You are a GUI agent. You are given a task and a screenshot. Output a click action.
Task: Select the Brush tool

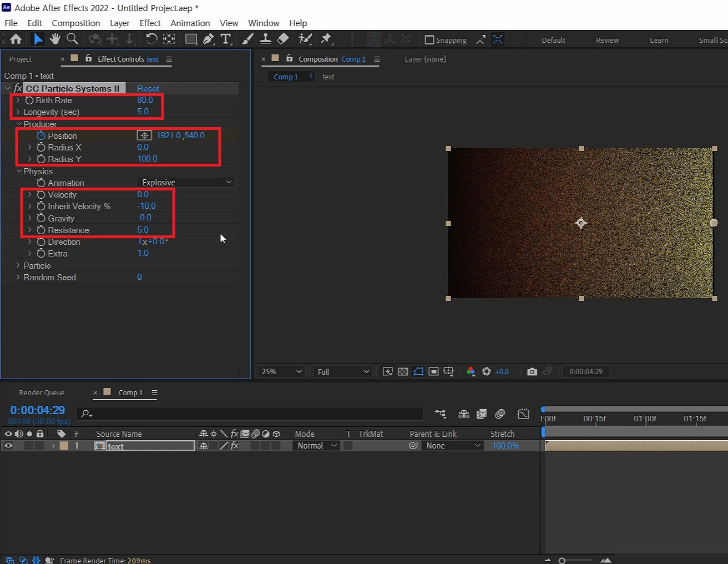[x=248, y=39]
